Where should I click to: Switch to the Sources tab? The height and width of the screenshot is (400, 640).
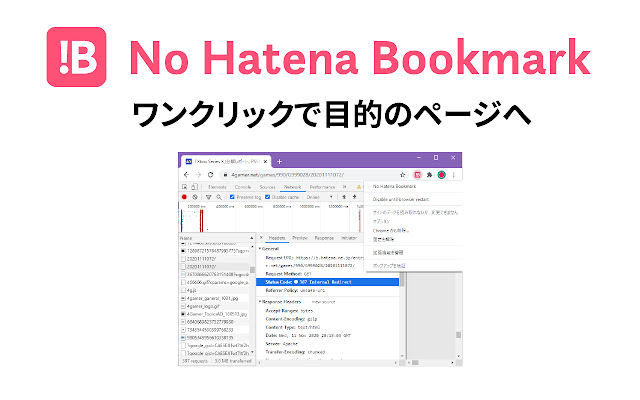268,187
